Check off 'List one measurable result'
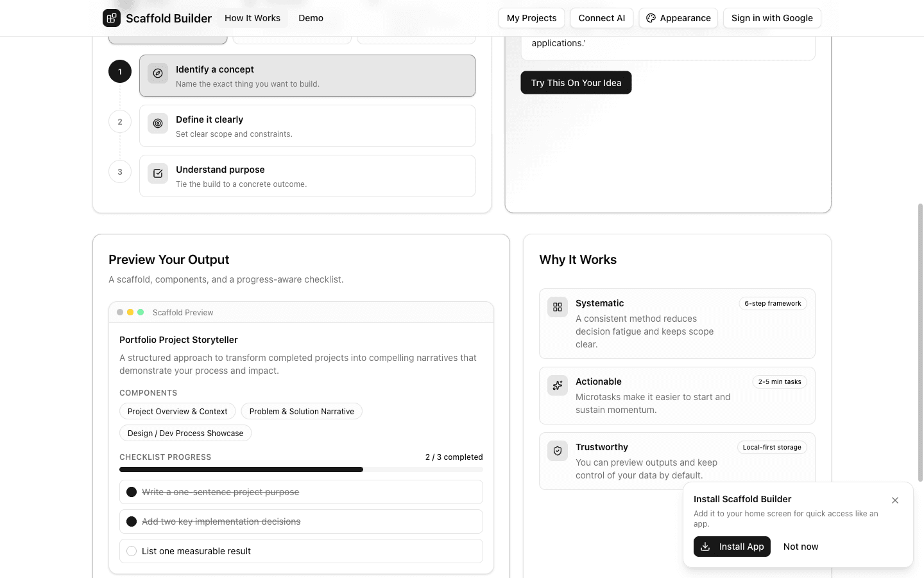Viewport: 924px width, 578px height. pos(132,551)
